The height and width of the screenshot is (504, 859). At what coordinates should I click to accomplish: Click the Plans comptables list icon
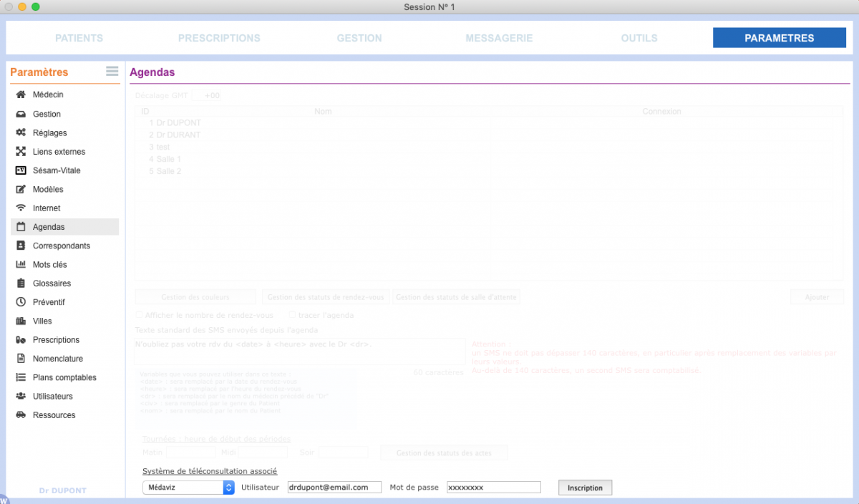coord(21,377)
